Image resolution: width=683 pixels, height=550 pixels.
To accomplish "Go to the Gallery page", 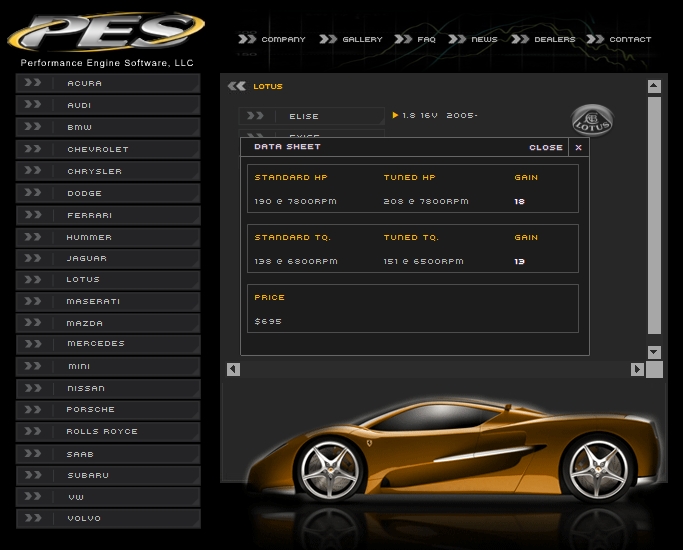I will 351,40.
